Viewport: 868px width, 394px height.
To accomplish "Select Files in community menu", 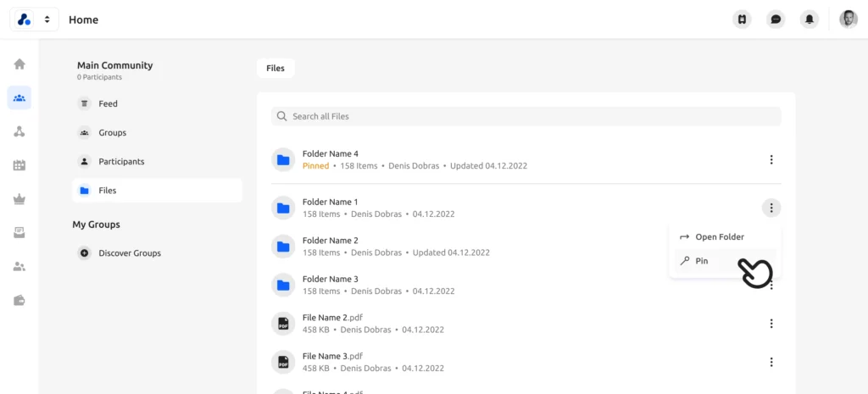I will coord(157,191).
